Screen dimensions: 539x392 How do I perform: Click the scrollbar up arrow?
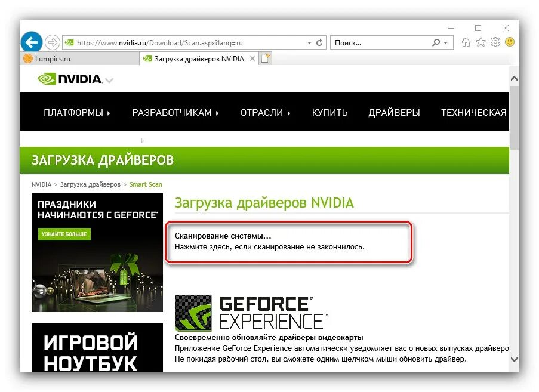click(x=515, y=79)
